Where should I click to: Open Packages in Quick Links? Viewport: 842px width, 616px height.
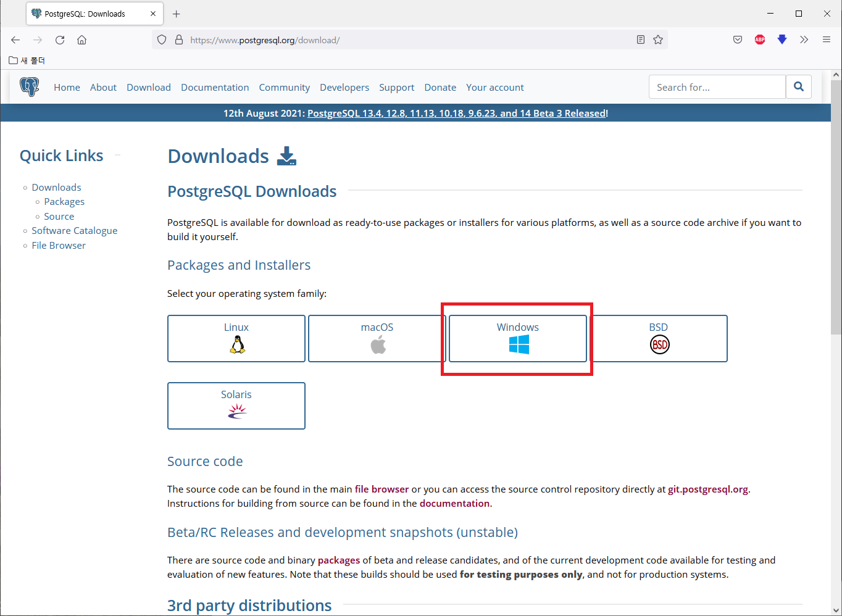click(64, 201)
